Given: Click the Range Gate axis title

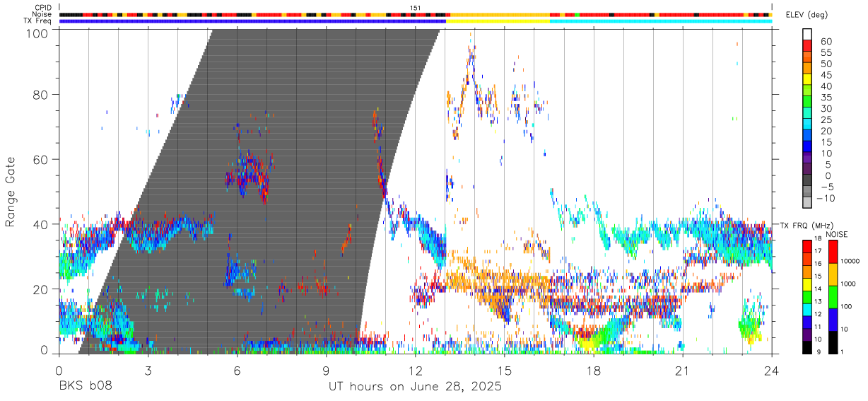Looking at the screenshot, I should (11, 192).
